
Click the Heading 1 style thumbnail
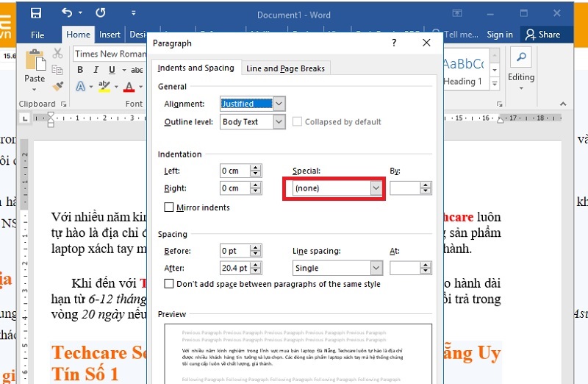[466, 69]
